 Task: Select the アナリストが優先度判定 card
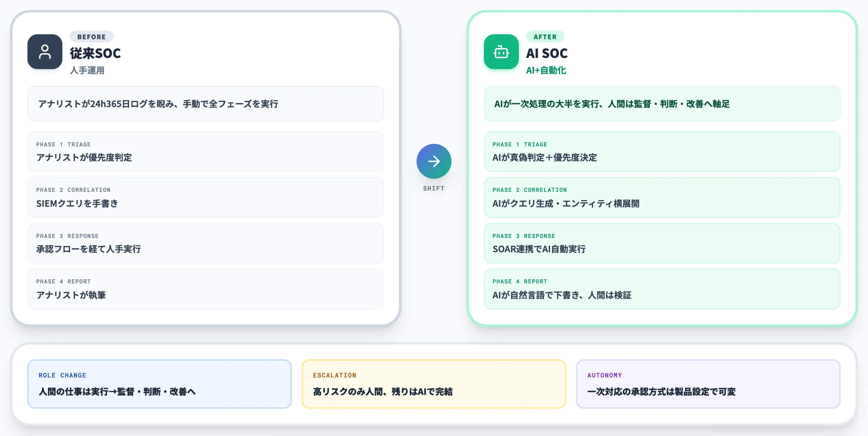(x=205, y=151)
